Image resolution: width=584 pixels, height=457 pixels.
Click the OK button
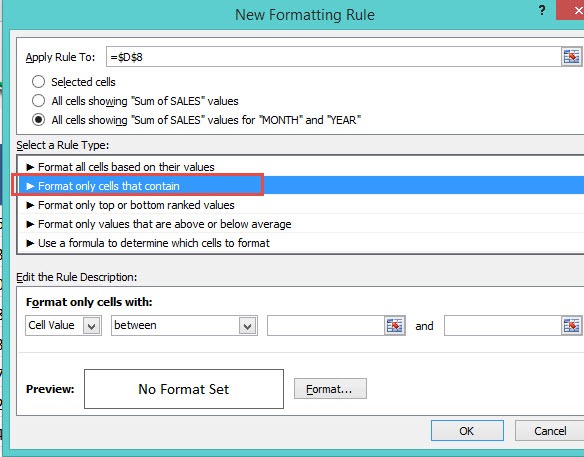pos(467,431)
